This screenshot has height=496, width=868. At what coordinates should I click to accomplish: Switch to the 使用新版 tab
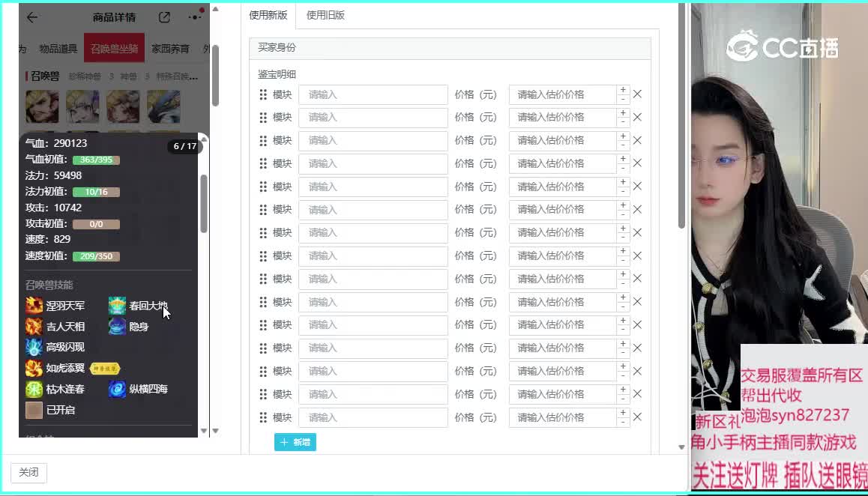pyautogui.click(x=268, y=16)
